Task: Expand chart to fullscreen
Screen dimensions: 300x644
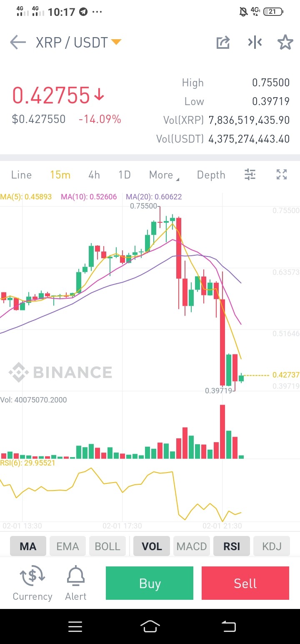Action: click(x=282, y=175)
